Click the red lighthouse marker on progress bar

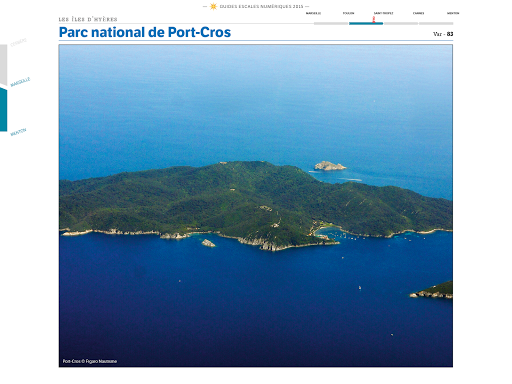point(374,20)
